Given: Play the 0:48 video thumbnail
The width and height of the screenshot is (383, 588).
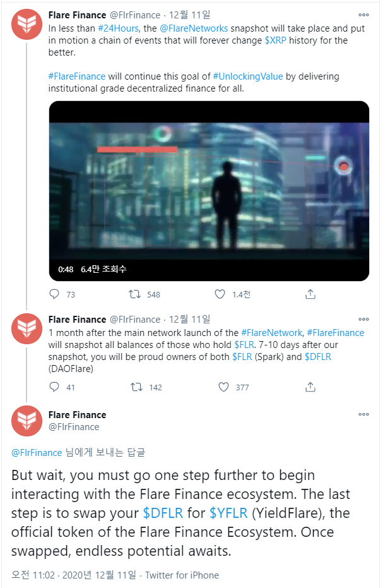Looking at the screenshot, I should point(209,191).
